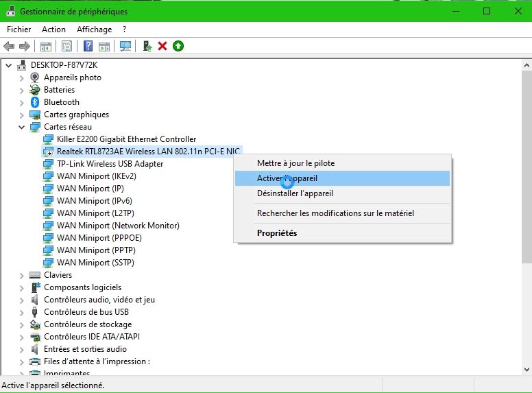This screenshot has height=393, width=532.
Task: Click the red X uninstall device icon
Action: [162, 46]
